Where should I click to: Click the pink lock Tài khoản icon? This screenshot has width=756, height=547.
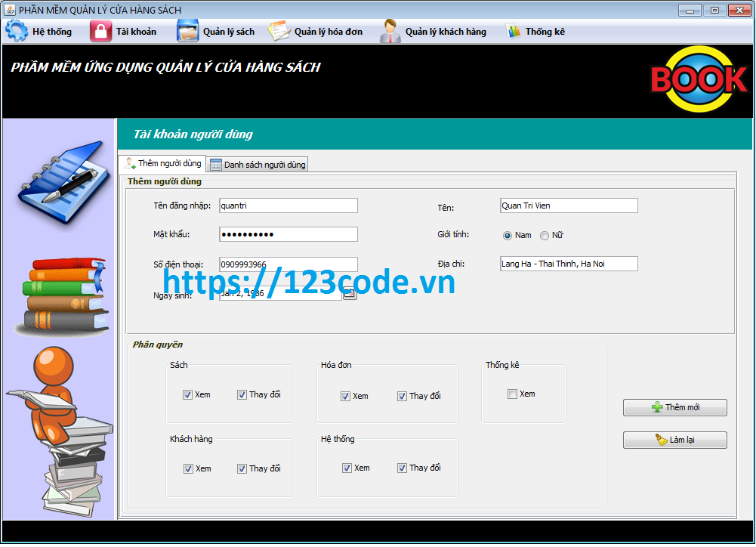click(100, 31)
